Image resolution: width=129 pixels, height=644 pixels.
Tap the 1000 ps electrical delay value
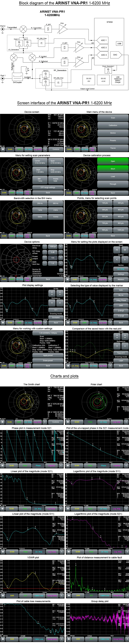[53, 246]
